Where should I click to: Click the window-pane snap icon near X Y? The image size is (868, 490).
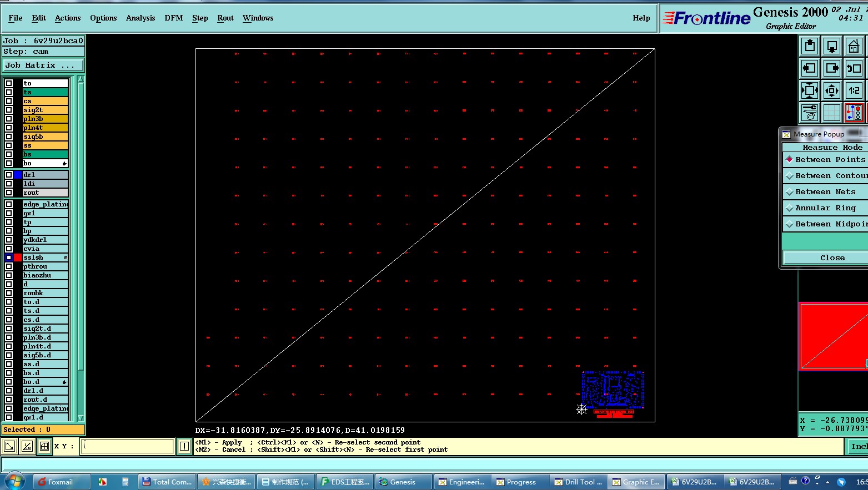[x=44, y=446]
